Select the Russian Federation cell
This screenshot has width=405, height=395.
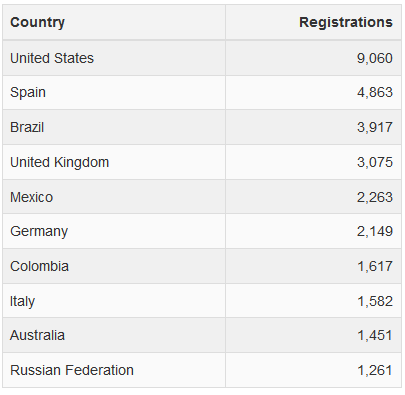pyautogui.click(x=114, y=370)
